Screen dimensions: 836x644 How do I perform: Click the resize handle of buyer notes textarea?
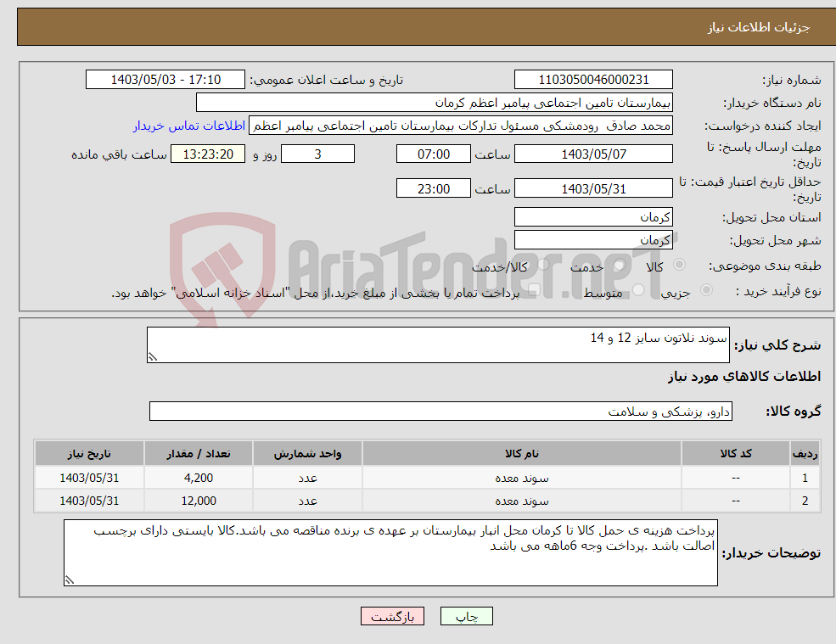tap(70, 580)
